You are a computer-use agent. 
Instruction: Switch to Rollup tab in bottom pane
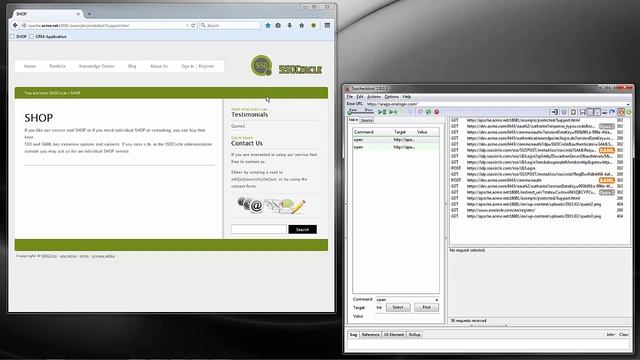point(414,335)
